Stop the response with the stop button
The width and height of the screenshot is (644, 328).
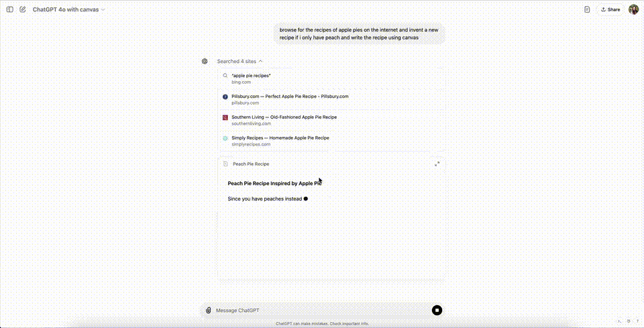click(437, 311)
